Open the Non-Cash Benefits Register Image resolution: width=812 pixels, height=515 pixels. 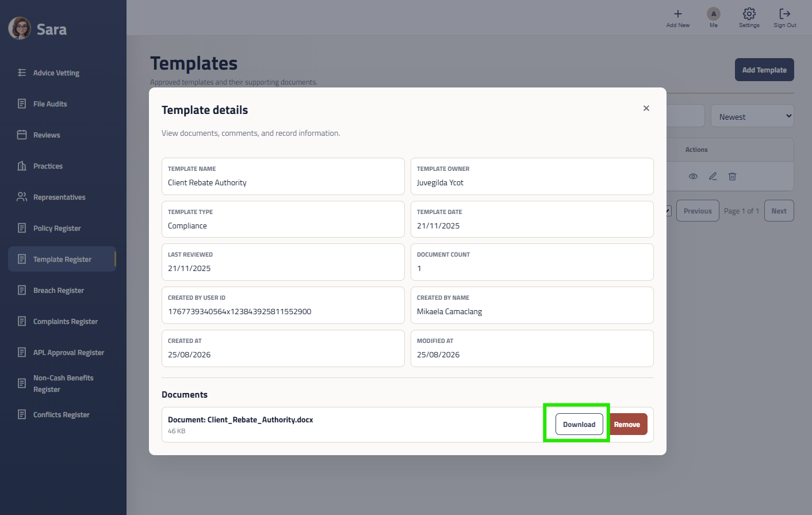pos(62,384)
